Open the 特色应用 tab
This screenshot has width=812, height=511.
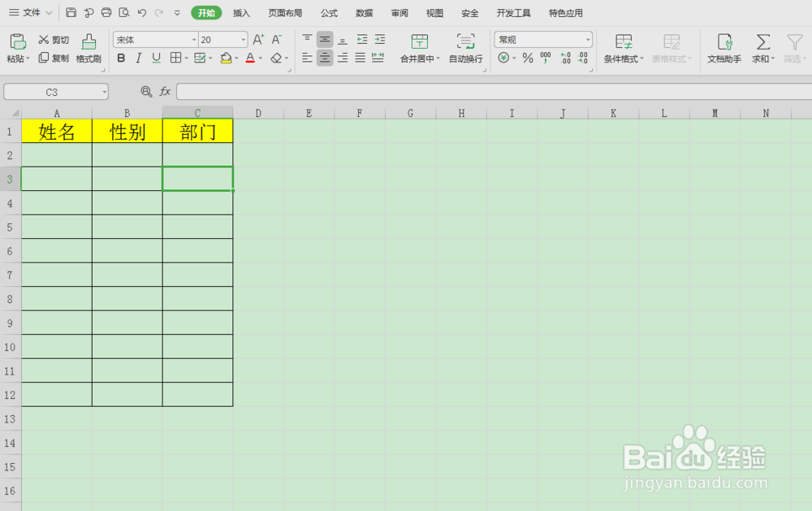[x=565, y=13]
